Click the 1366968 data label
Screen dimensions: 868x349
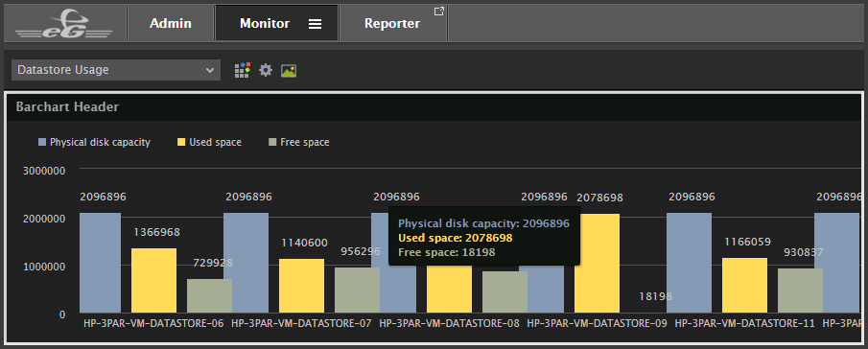point(156,232)
